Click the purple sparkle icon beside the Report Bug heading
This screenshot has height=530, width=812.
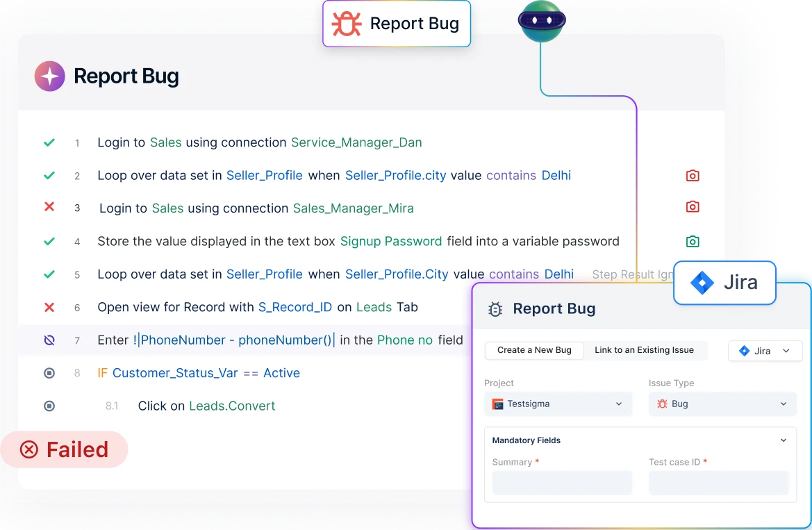(50, 76)
